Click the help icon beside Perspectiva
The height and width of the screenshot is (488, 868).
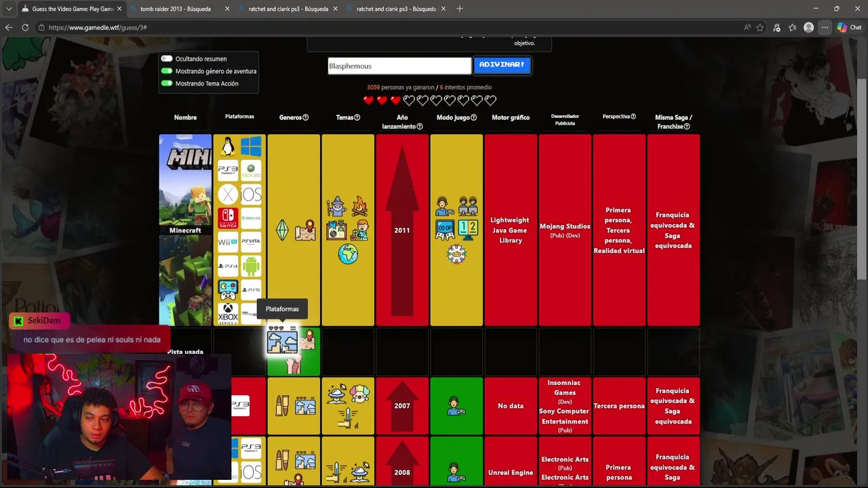[633, 117]
